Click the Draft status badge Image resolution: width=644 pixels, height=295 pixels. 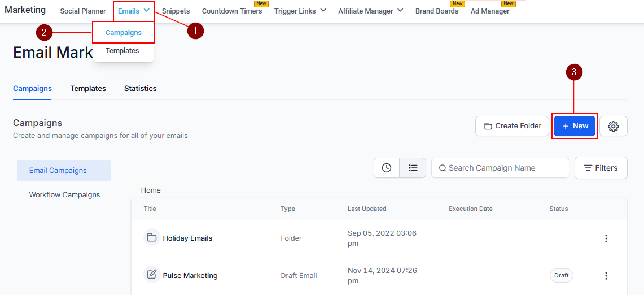562,276
